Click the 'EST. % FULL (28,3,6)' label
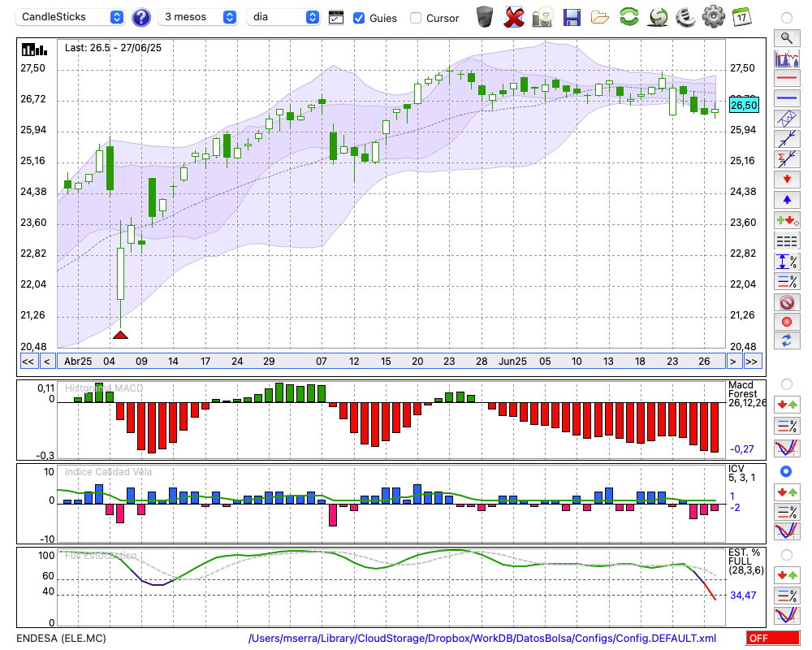Viewport: 812px width, 650px height. tap(745, 561)
